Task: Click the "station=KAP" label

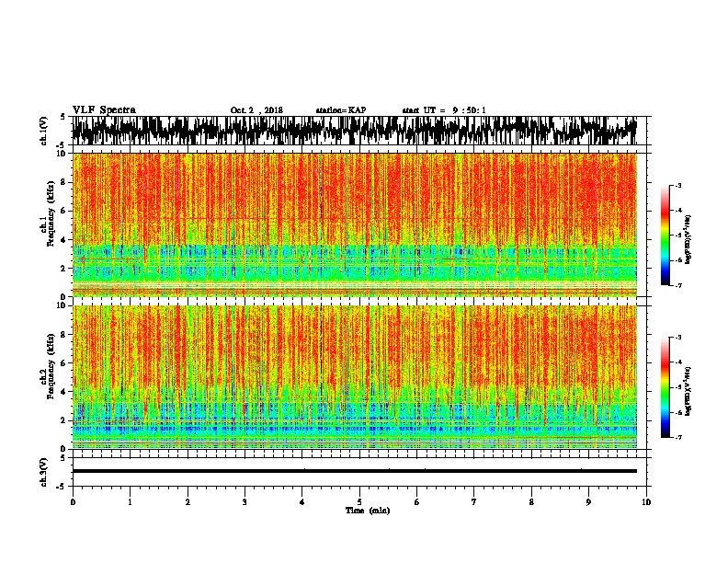Action: click(341, 110)
